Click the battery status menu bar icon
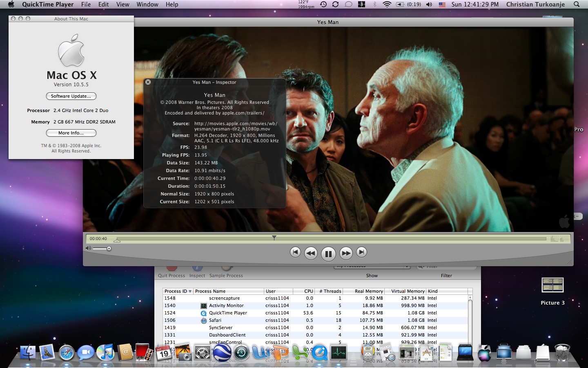Image resolution: width=588 pixels, height=368 pixels. (409, 4)
